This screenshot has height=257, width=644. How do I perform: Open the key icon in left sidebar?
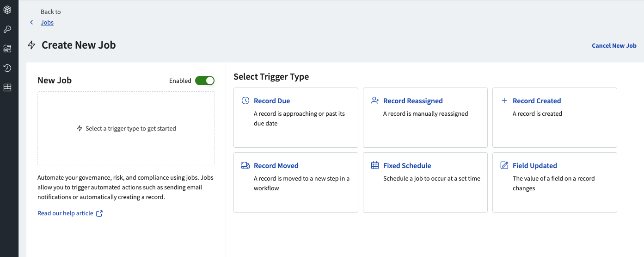(x=7, y=29)
